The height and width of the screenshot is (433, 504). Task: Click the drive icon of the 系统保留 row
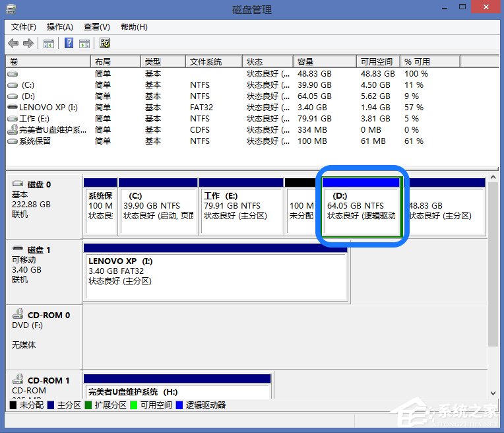point(13,141)
